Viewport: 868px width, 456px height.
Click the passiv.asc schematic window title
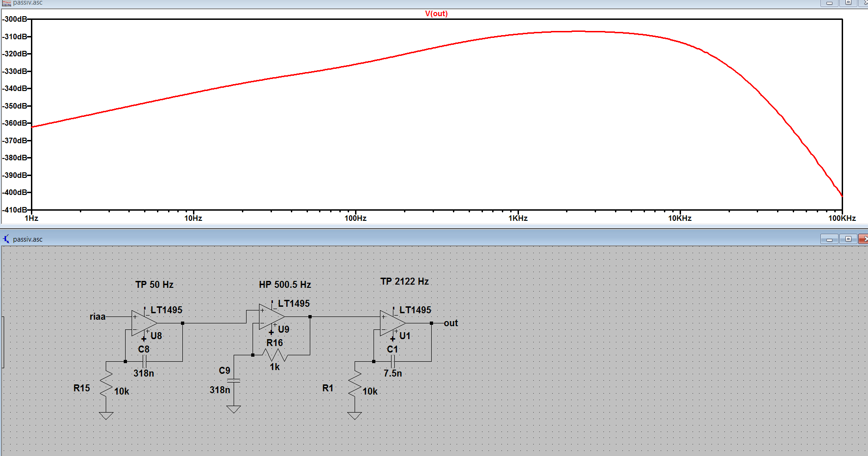tap(28, 239)
